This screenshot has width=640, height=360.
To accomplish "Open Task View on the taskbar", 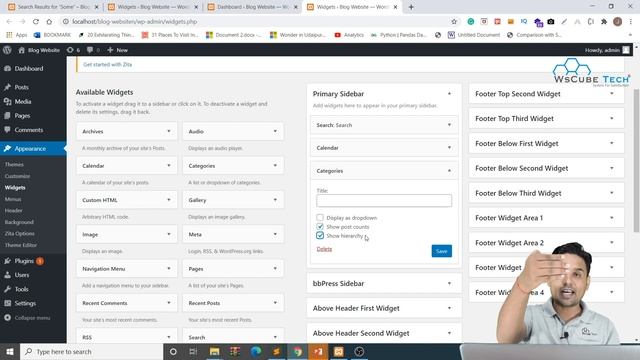I will (x=193, y=351).
